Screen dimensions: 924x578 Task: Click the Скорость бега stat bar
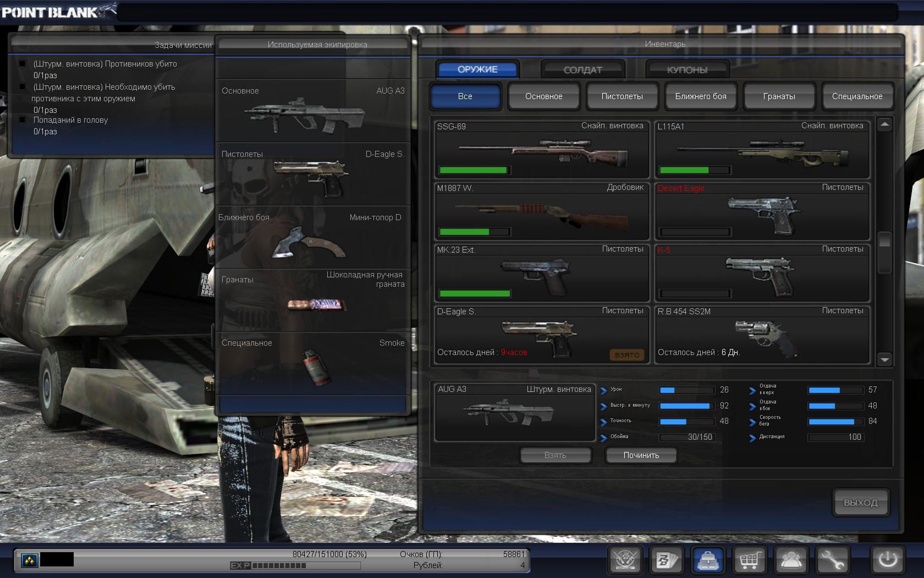(x=835, y=421)
